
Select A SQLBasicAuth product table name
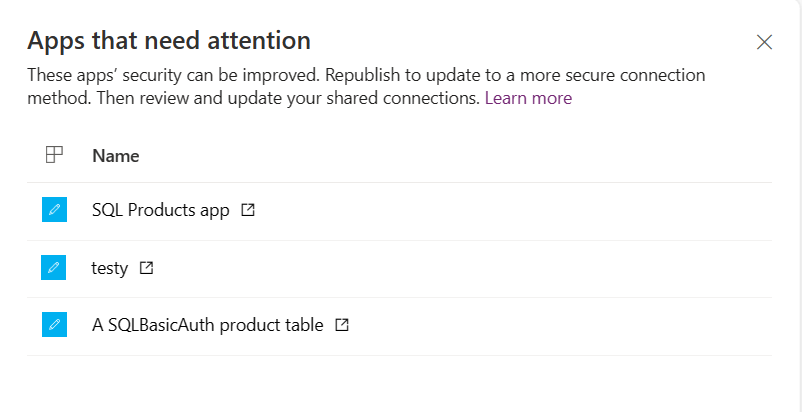pos(208,325)
